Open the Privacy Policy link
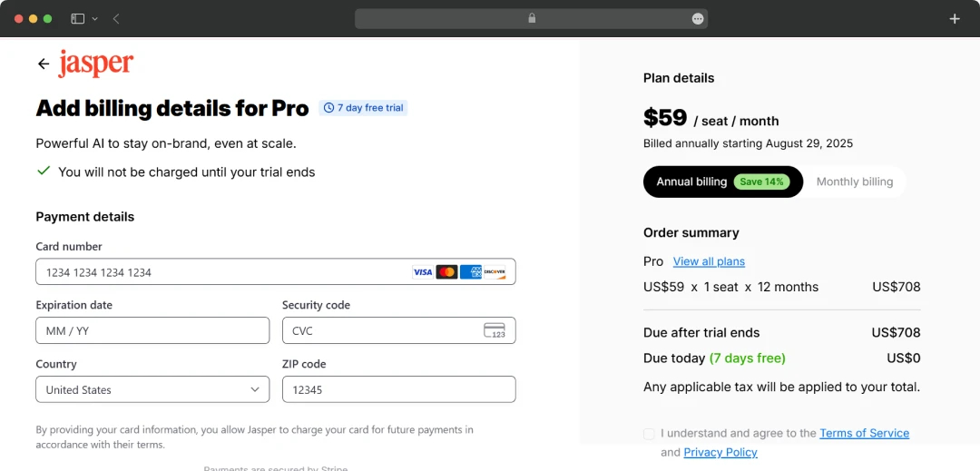Image resolution: width=980 pixels, height=471 pixels. [x=720, y=452]
